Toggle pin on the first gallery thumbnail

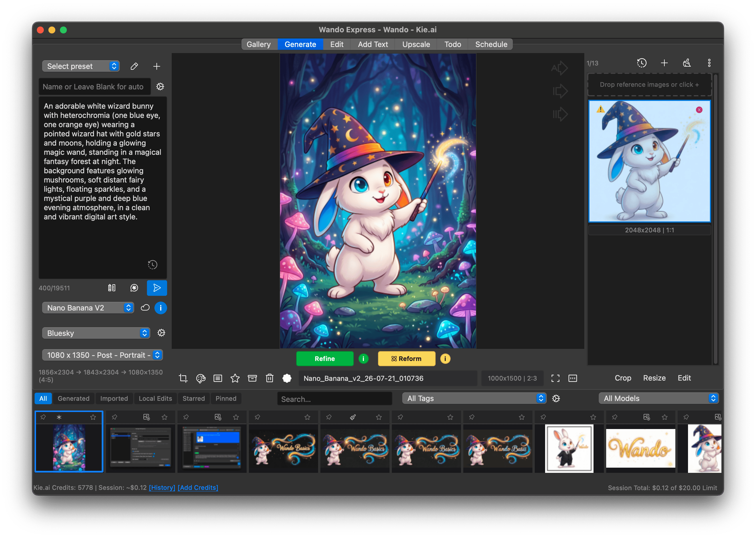click(x=43, y=417)
